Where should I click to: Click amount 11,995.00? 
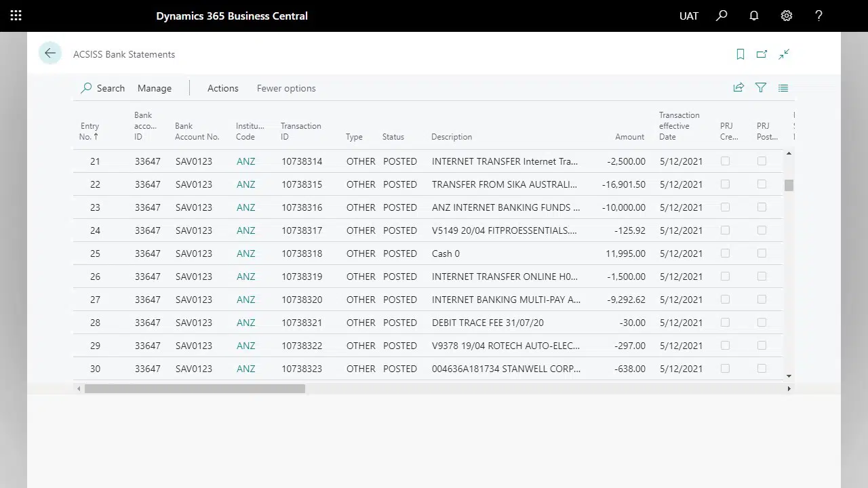[x=625, y=253]
